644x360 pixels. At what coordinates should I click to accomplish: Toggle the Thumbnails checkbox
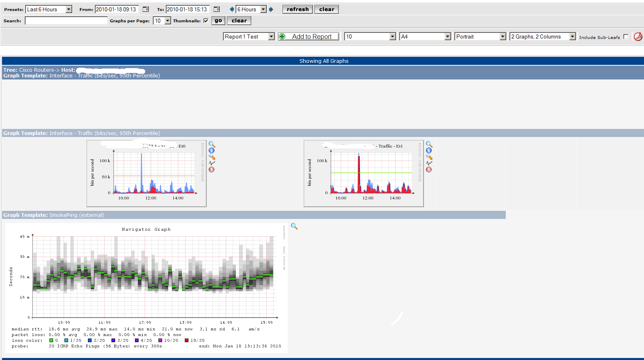tap(206, 21)
